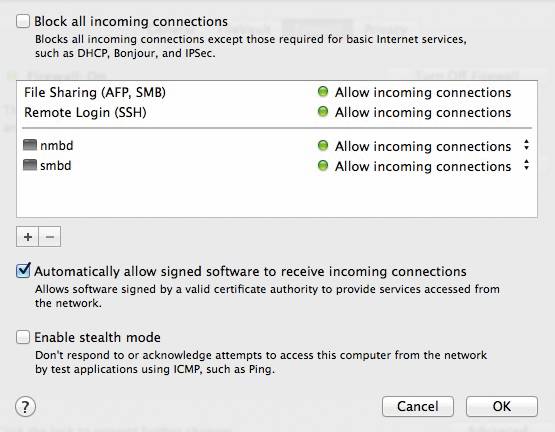555x432 pixels.
Task: Click the minus button to remove application
Action: [50, 237]
